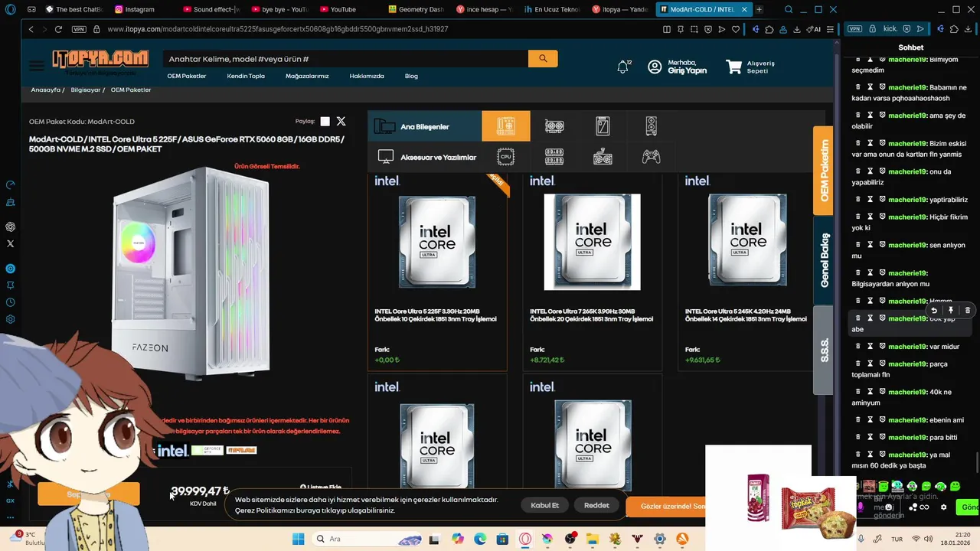
Task: Open browser sidebar settings gear
Action: (10, 319)
